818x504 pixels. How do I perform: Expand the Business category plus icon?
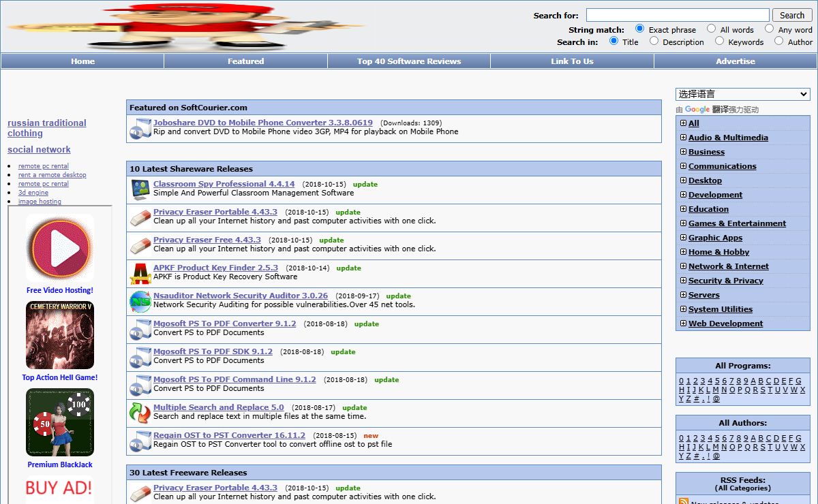click(x=683, y=152)
